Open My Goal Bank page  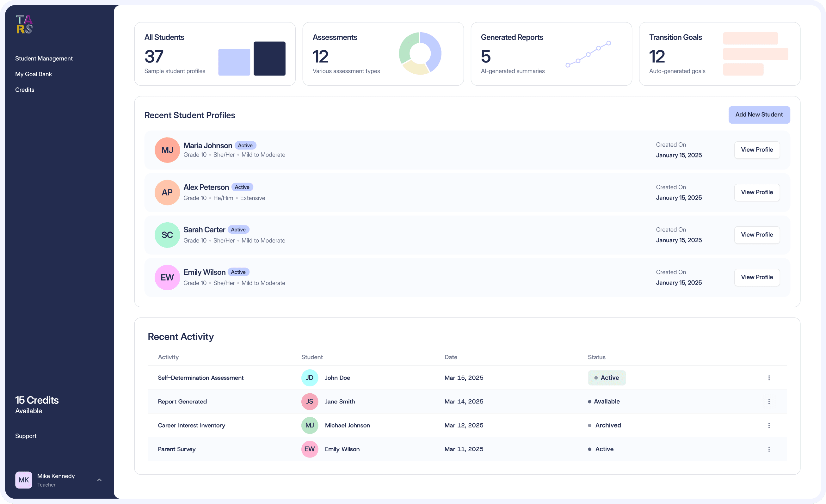(x=34, y=74)
